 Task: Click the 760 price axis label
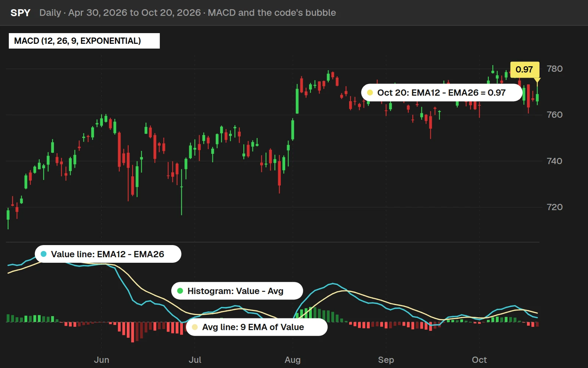(555, 115)
